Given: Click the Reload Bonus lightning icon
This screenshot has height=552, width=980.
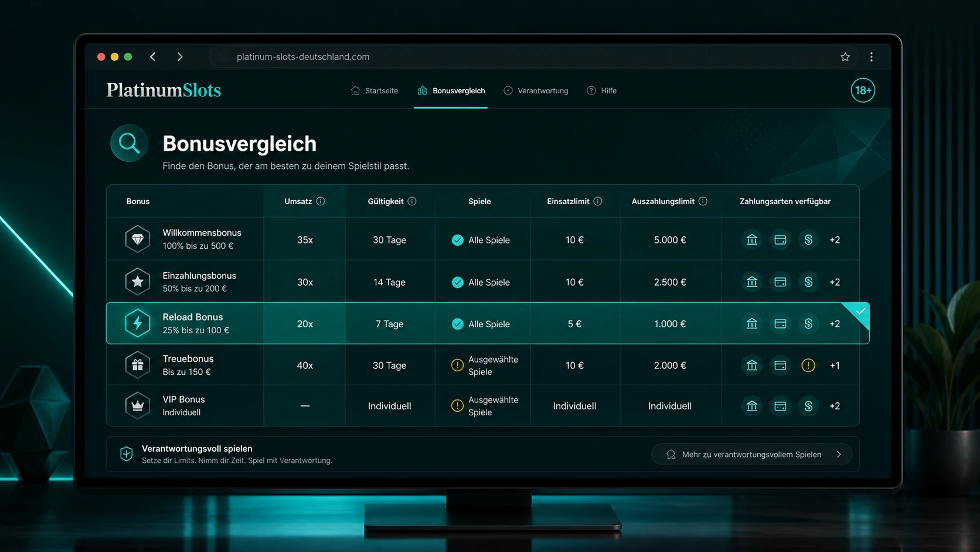Looking at the screenshot, I should 138,323.
